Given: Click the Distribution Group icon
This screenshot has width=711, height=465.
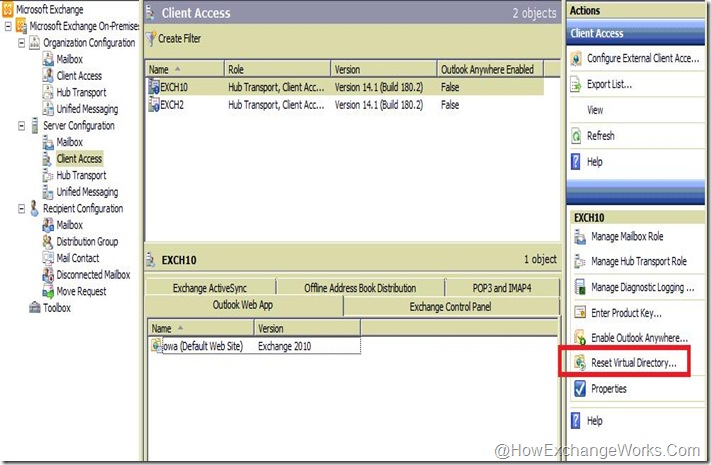Looking at the screenshot, I should 48,241.
